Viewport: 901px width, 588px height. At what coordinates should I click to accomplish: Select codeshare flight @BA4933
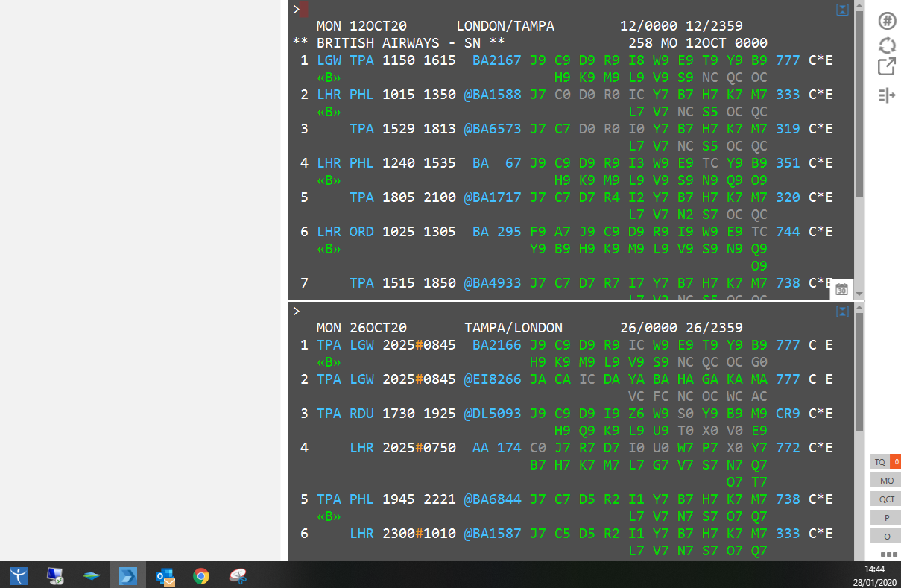493,283
